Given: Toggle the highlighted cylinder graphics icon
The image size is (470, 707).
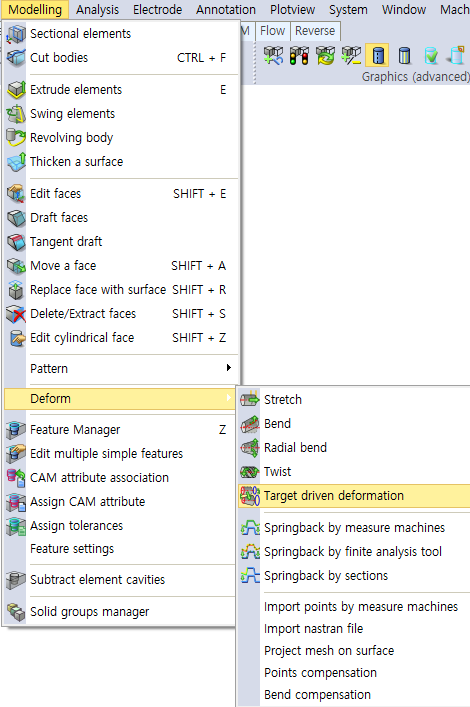Looking at the screenshot, I should click(378, 55).
